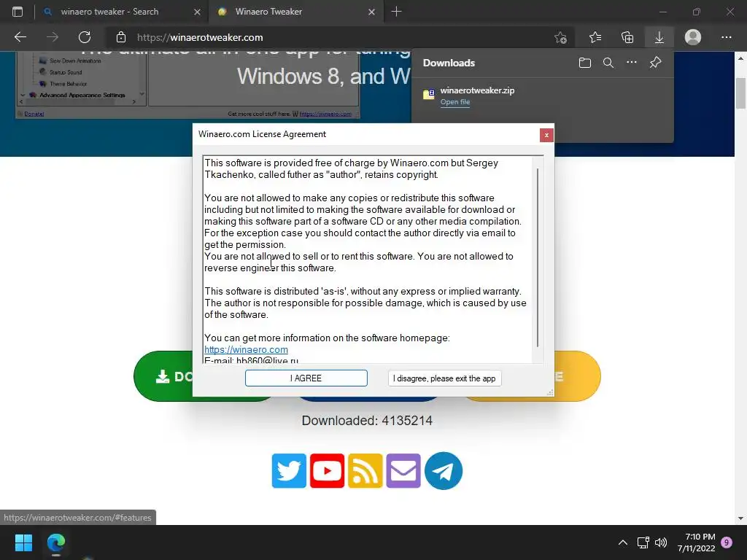Click the Downloads toolbar button
Screen dimensions: 747x560
(659, 37)
